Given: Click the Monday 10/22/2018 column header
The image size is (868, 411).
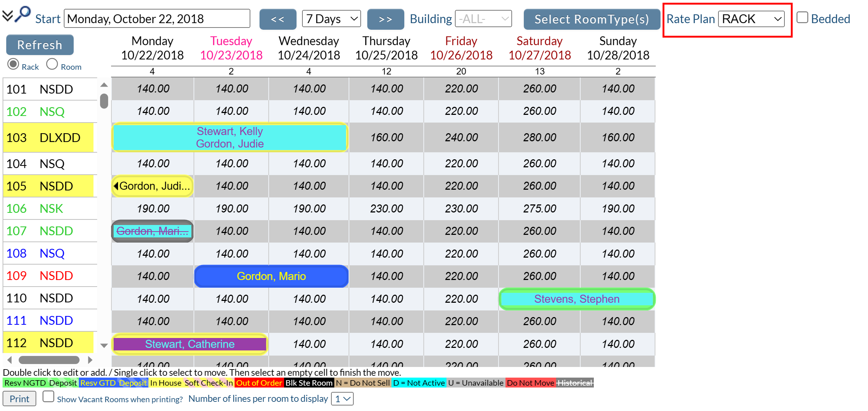Looking at the screenshot, I should tap(152, 48).
